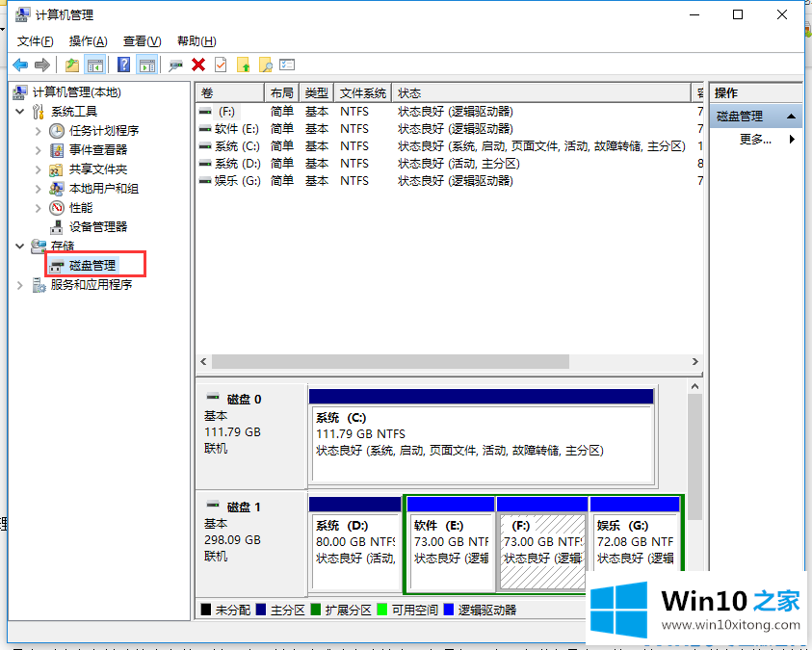Select the 系统 (C:) volume row

450,146
